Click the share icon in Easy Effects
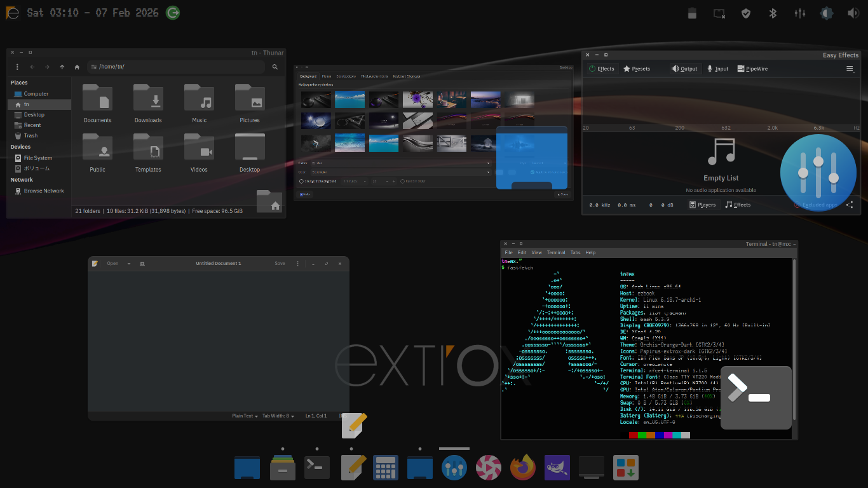The width and height of the screenshot is (868, 488). 850,205
